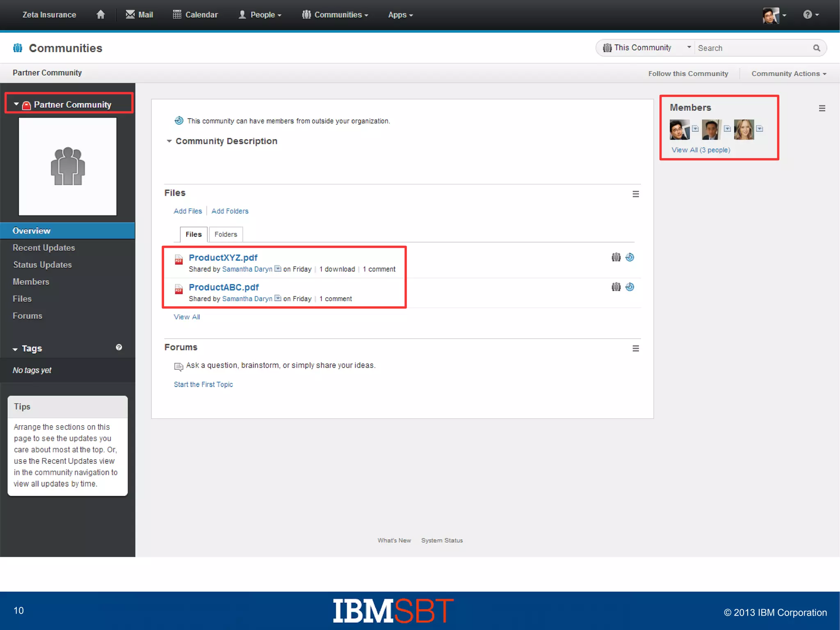Open the Help question mark menu
Viewport: 840px width, 630px height.
point(811,15)
